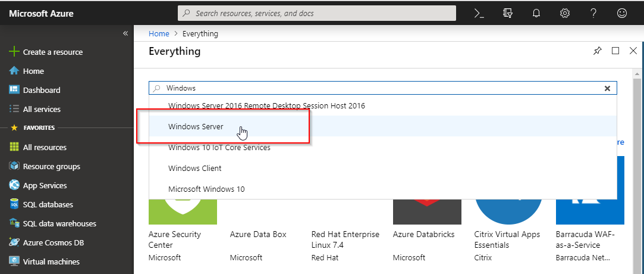Clear the Windows search text

608,88
